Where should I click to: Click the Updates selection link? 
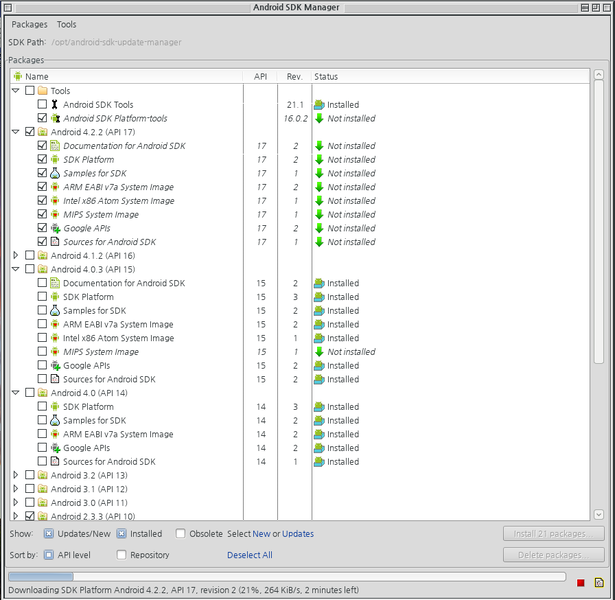(298, 534)
